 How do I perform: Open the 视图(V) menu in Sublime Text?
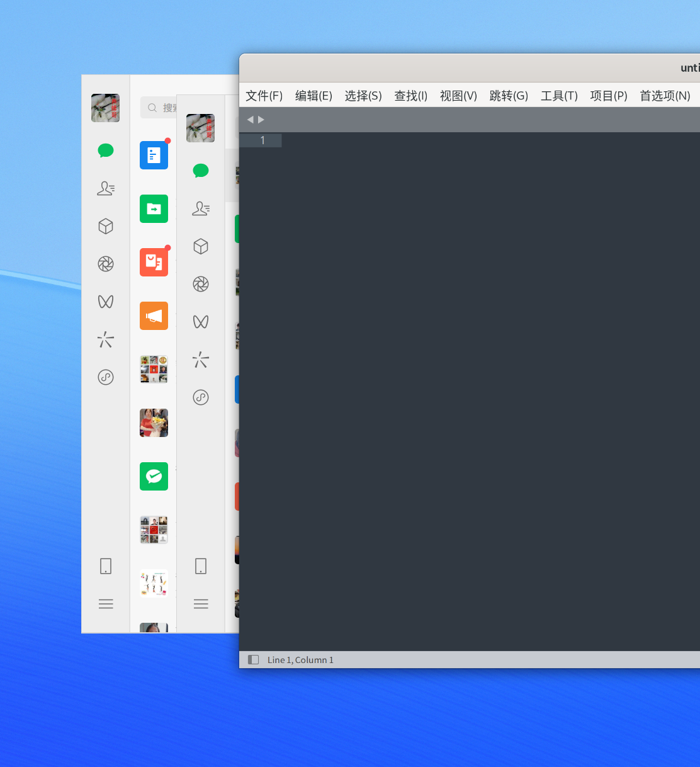tap(458, 96)
